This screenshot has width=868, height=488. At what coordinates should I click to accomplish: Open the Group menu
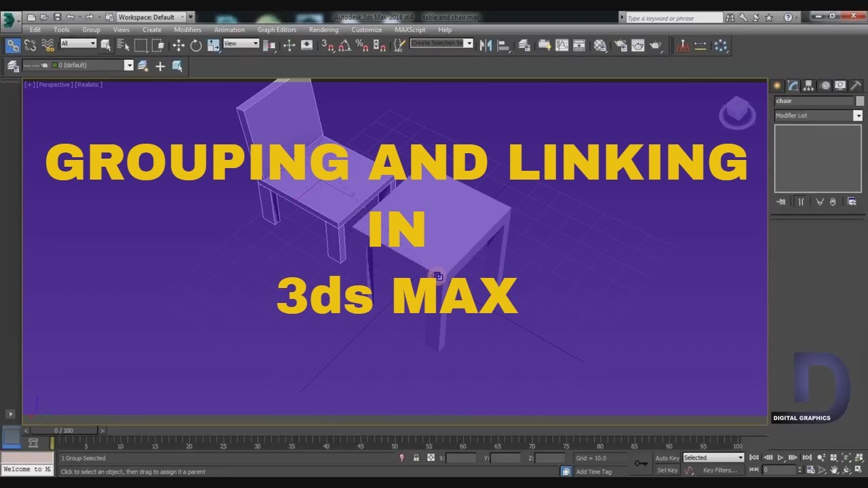[91, 30]
